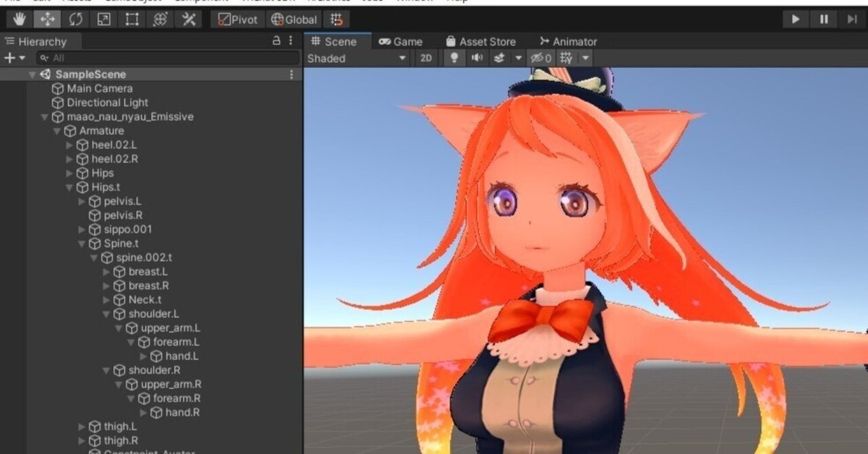This screenshot has height=454, width=868.
Task: Click the heel.02.L object cube icon
Action: [x=82, y=145]
